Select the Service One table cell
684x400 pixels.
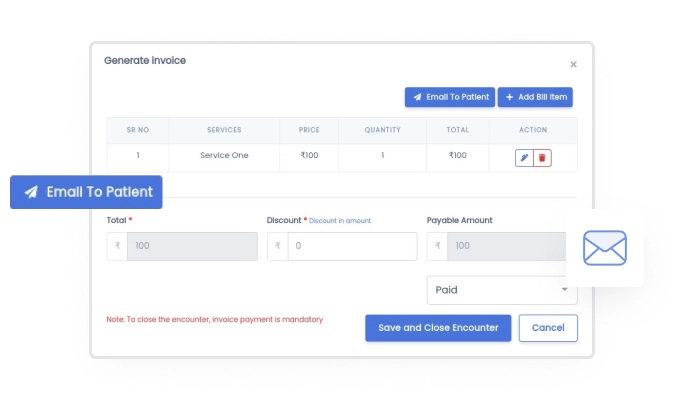click(x=224, y=156)
